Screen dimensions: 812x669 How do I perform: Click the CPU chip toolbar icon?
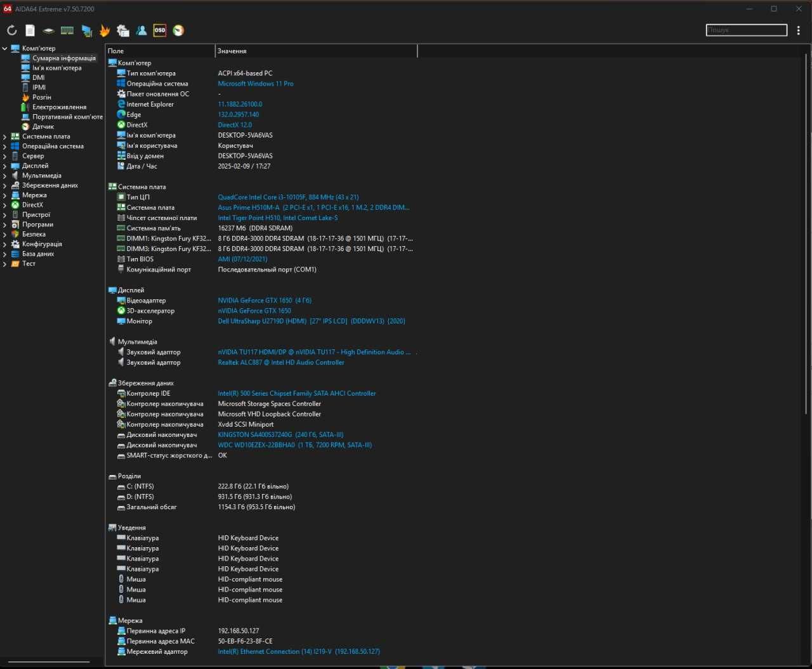point(48,30)
